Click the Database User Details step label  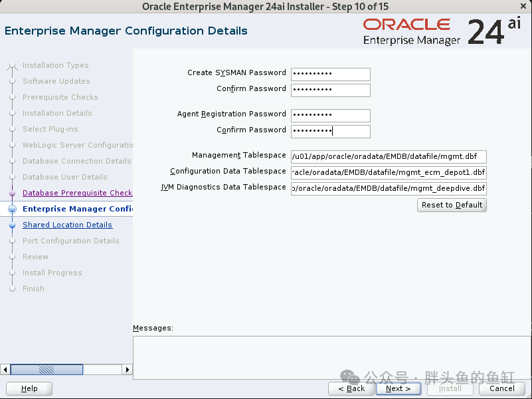click(65, 177)
